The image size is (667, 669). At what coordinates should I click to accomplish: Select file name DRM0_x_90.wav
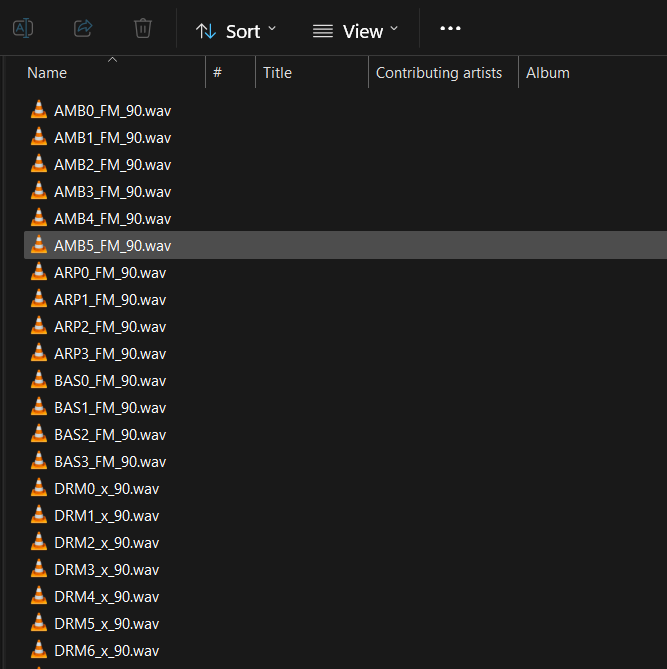pos(107,489)
